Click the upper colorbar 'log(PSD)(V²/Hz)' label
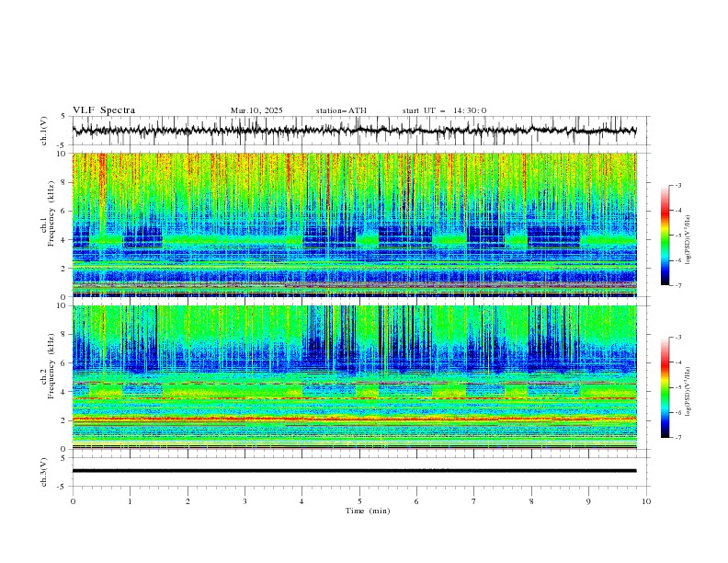728x563 pixels. [x=688, y=240]
